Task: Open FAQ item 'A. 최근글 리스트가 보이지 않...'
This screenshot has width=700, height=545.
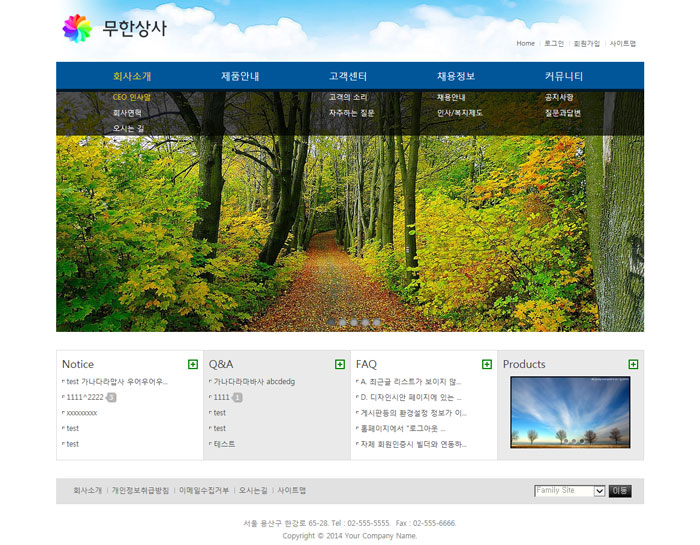Action: pos(411,382)
